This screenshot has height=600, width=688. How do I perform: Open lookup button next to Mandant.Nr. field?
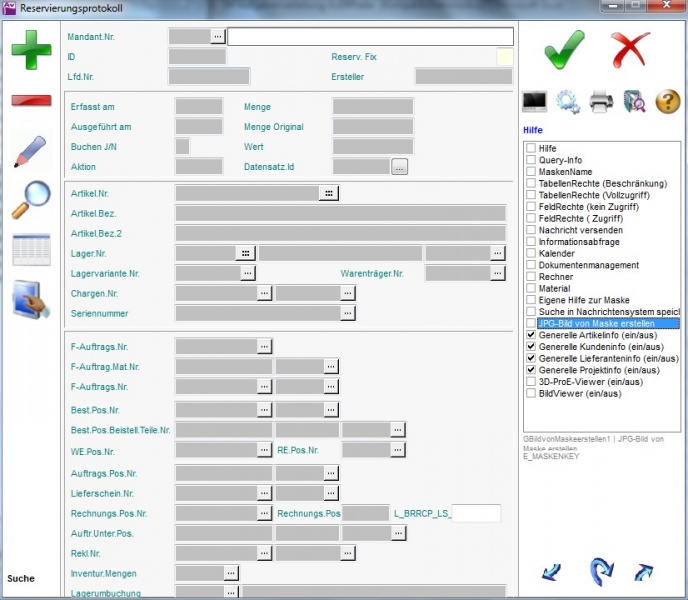point(218,36)
